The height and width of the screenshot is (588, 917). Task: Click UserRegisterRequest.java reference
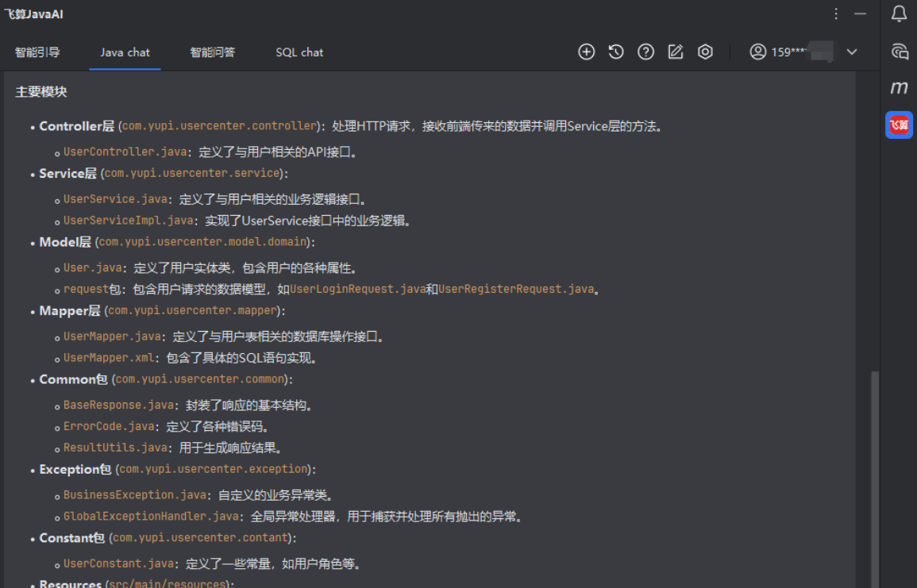point(516,290)
